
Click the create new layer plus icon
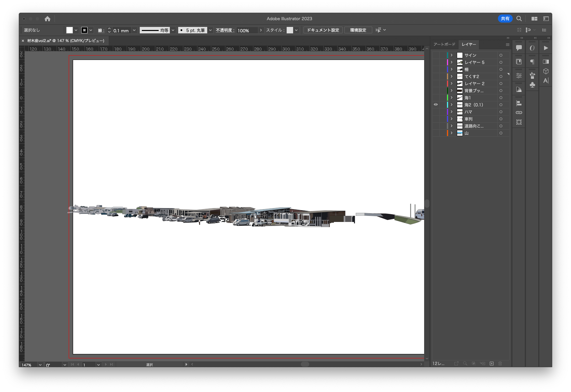pyautogui.click(x=491, y=363)
